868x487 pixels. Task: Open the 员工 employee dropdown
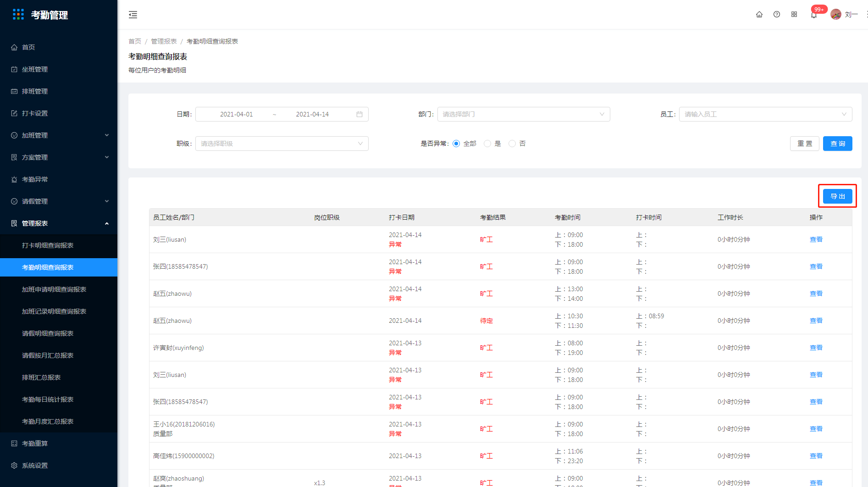pos(766,114)
